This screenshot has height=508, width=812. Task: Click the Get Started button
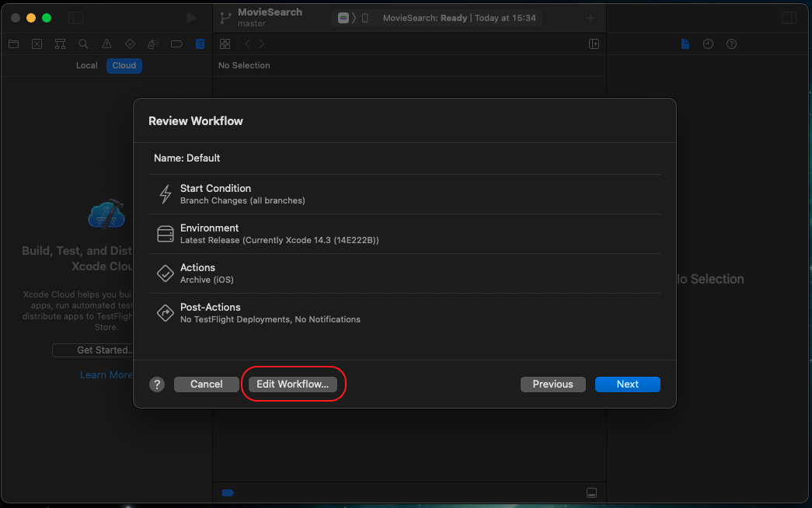tap(93, 350)
